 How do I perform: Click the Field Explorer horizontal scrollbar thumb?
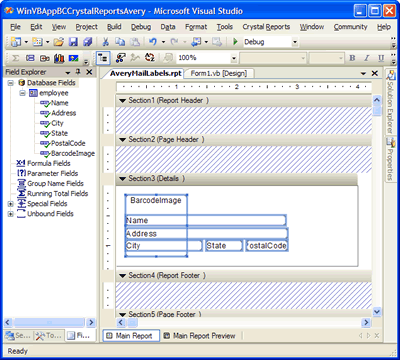pyautogui.click(x=49, y=322)
